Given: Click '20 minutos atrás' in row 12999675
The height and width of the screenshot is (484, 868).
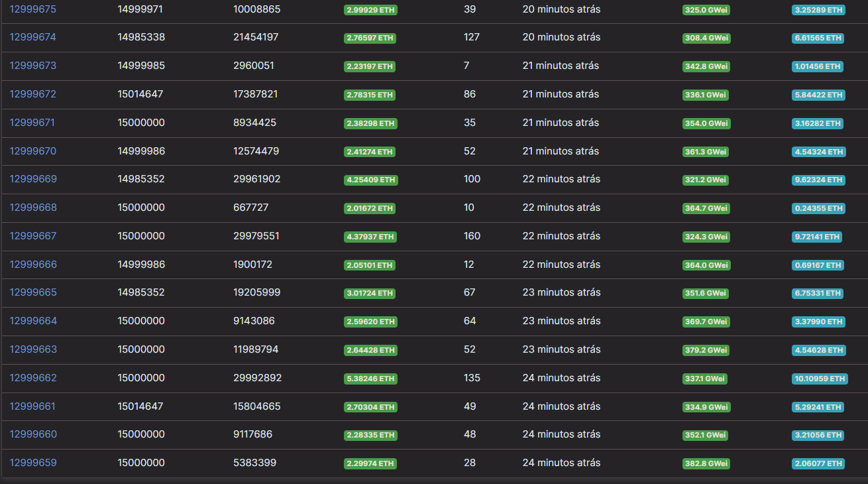Looking at the screenshot, I should point(562,9).
